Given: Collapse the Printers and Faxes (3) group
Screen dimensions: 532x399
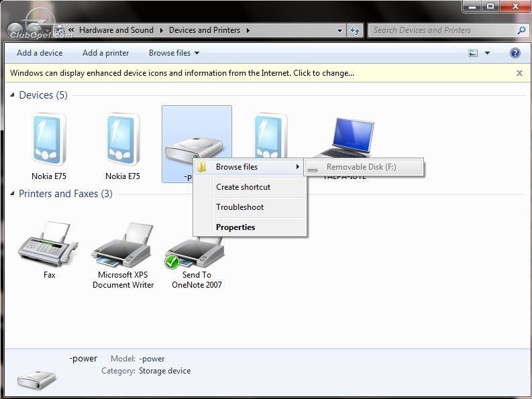Looking at the screenshot, I should [x=13, y=194].
